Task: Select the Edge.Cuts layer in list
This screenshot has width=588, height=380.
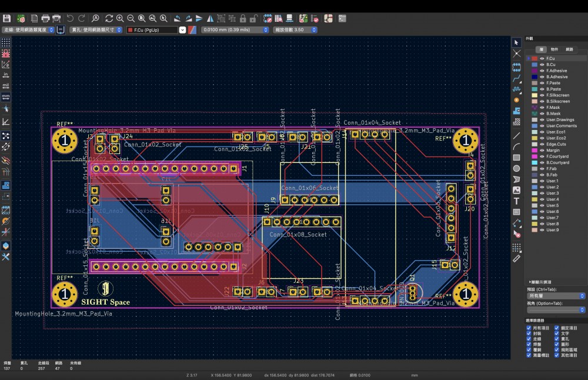Action: click(556, 144)
